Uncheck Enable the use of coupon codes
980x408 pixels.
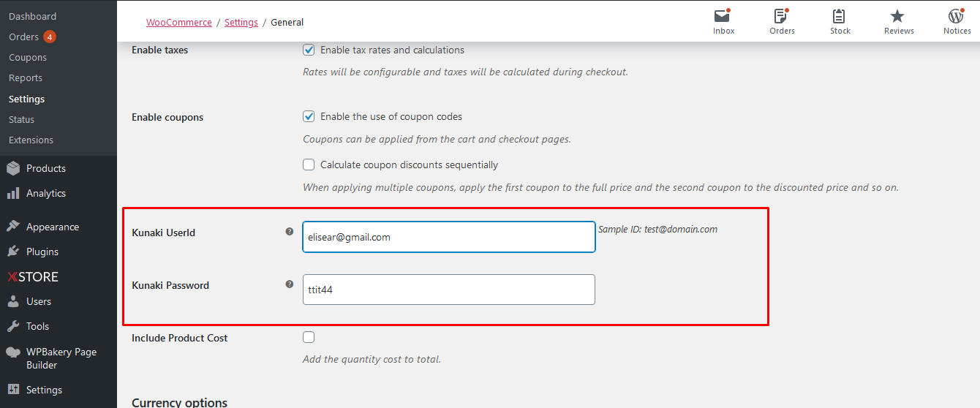pyautogui.click(x=309, y=116)
